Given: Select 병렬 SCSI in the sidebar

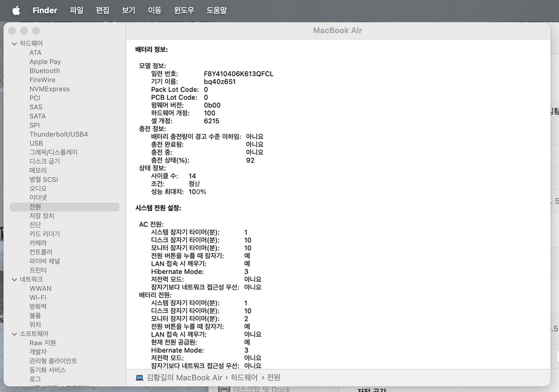Looking at the screenshot, I should pyautogui.click(x=43, y=179).
